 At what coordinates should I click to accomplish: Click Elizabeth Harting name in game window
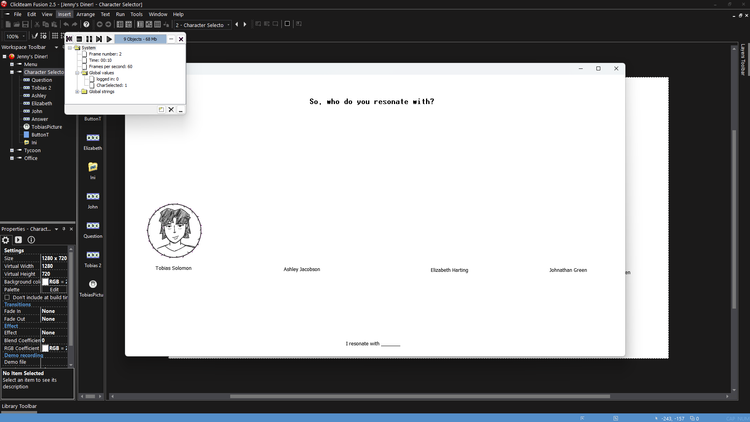pos(449,270)
